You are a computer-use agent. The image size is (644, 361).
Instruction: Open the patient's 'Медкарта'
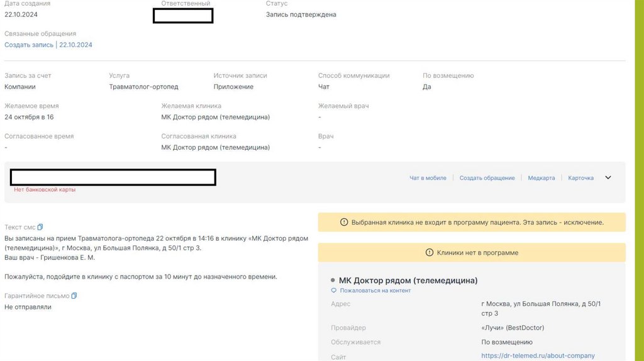click(x=541, y=178)
